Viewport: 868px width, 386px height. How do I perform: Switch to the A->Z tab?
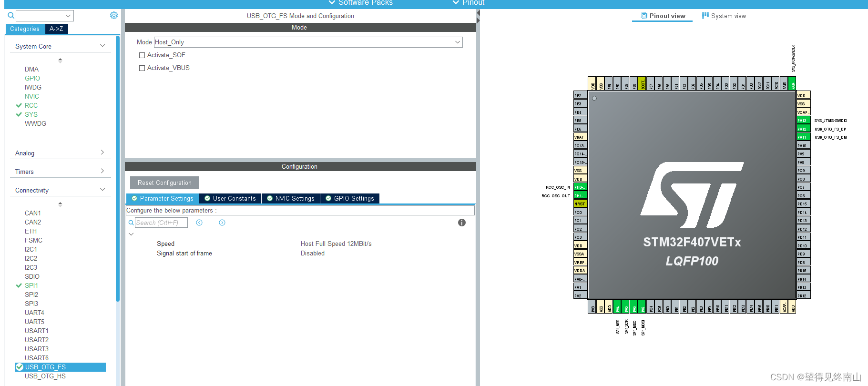click(56, 29)
